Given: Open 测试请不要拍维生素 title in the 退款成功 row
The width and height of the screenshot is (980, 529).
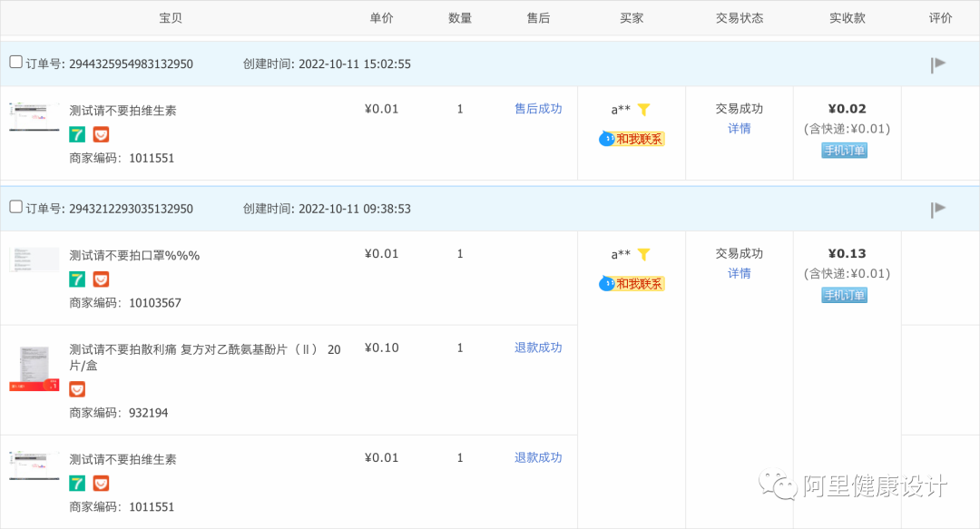Looking at the screenshot, I should 122,460.
